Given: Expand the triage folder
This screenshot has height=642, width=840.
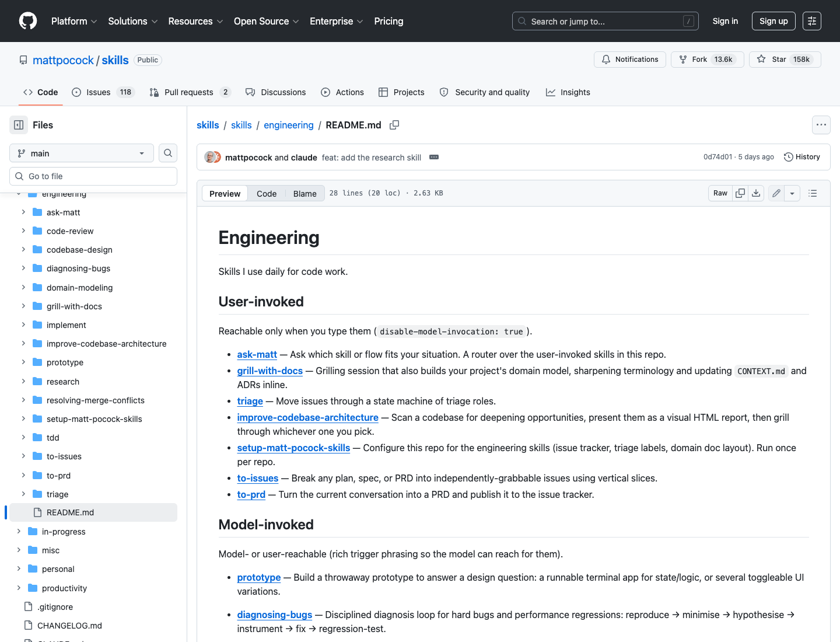Looking at the screenshot, I should point(23,494).
